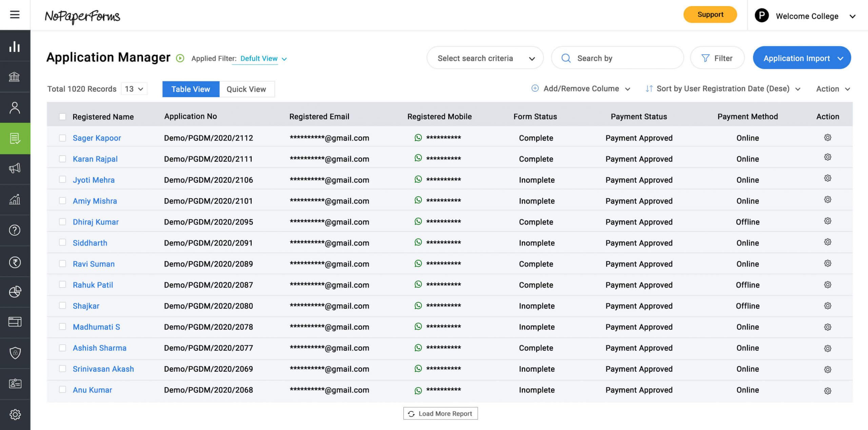Screen dimensions: 868x430
Task: Open the hamburger menu icon
Action: click(15, 15)
